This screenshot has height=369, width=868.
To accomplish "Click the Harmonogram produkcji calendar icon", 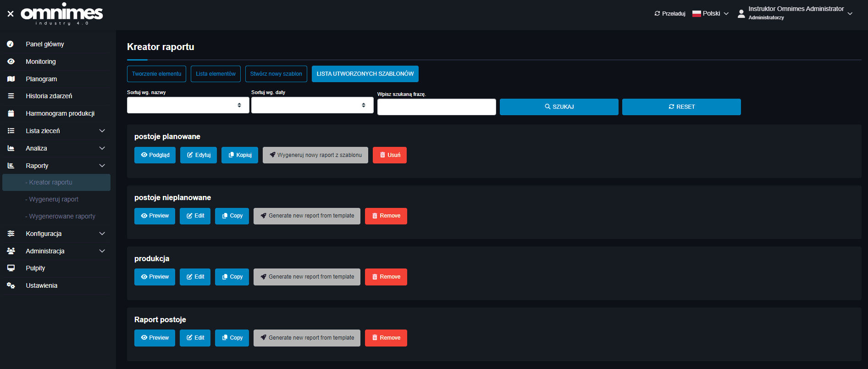I will pos(11,113).
